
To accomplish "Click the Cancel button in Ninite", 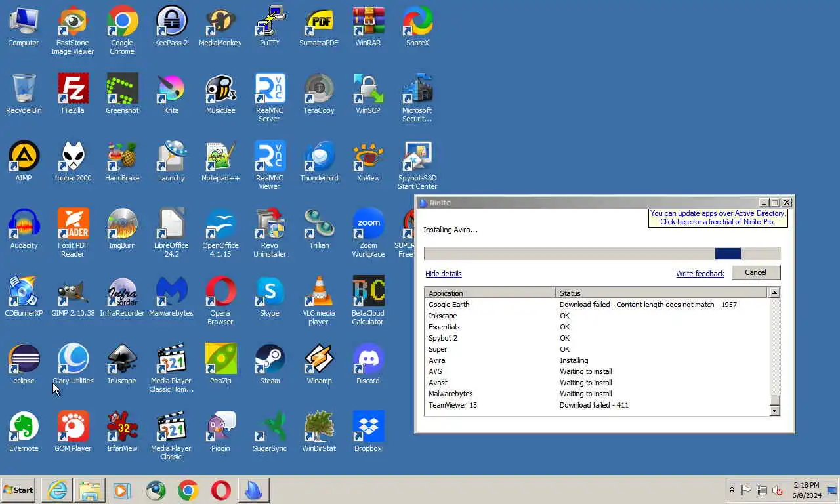I will (755, 272).
